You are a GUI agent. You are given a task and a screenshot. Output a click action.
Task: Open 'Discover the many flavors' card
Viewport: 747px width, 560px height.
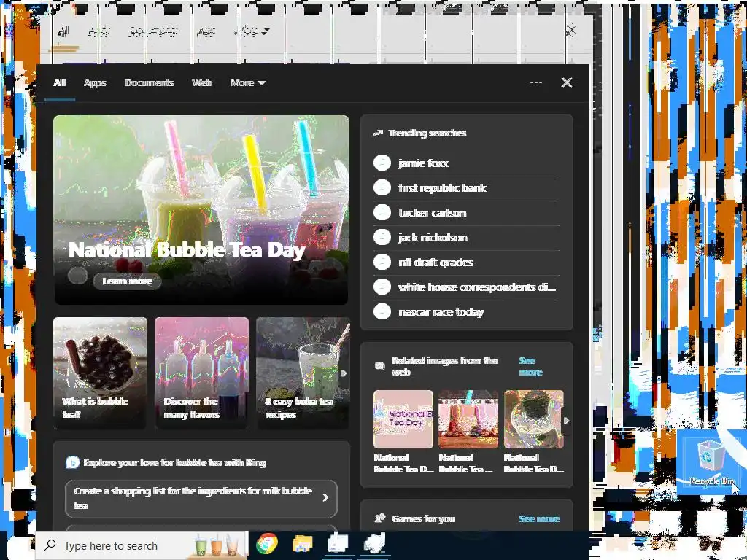tap(201, 373)
